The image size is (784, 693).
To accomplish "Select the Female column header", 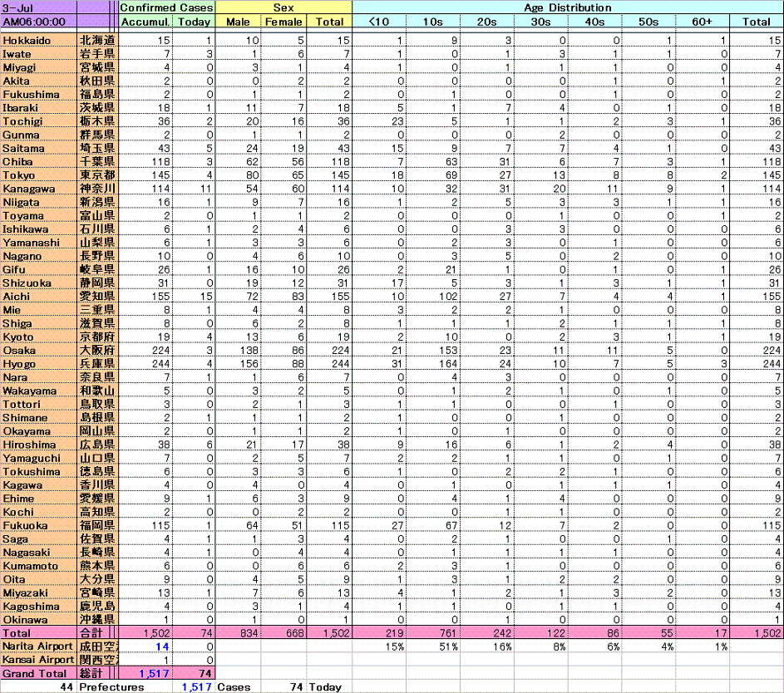I will (x=284, y=22).
